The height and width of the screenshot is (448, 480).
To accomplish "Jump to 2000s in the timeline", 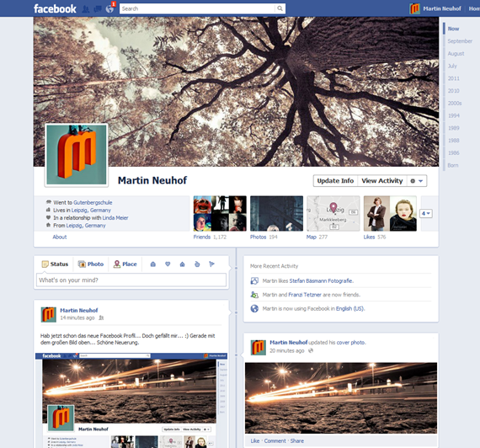I will pos(455,104).
